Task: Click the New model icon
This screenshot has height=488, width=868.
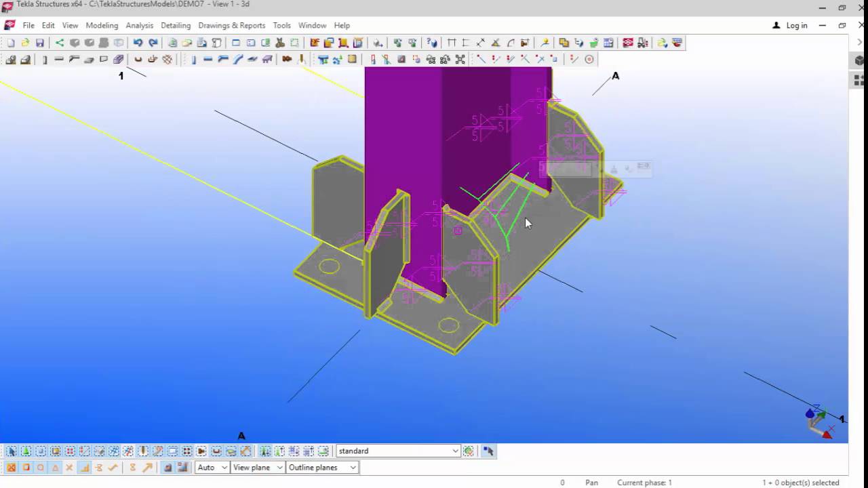Action: 11,43
